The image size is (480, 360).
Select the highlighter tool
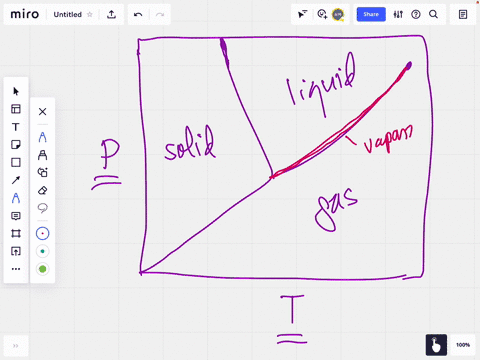[x=42, y=155]
